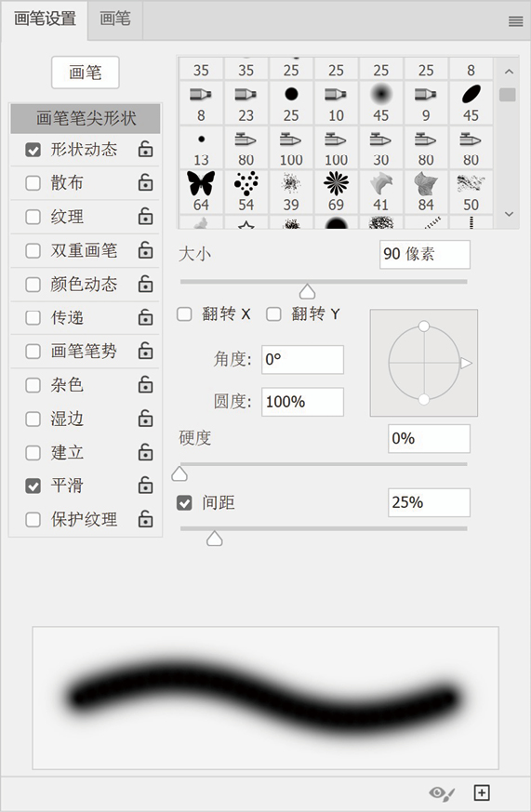Open the panel menu hamburger icon
Image resolution: width=531 pixels, height=812 pixels.
click(x=515, y=21)
